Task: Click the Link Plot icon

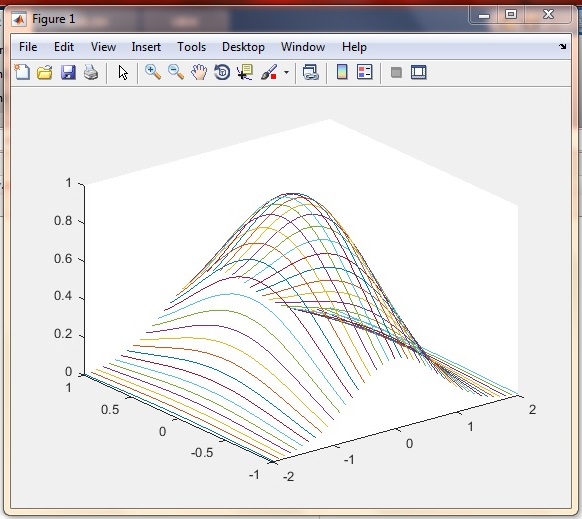Action: [x=311, y=72]
